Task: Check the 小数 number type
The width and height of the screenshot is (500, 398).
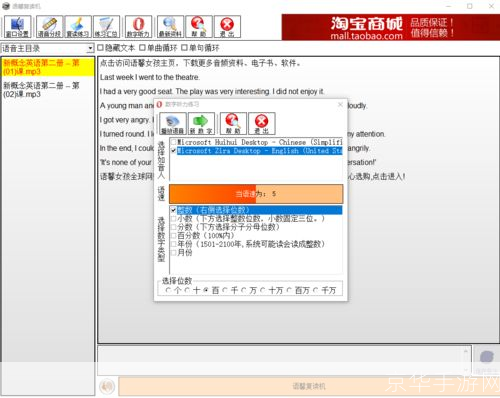Action: coord(173,219)
